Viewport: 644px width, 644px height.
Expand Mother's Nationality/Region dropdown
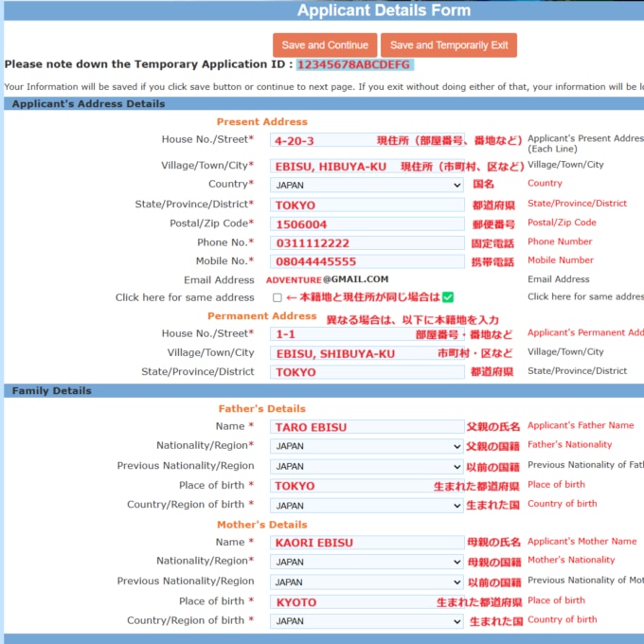[367, 562]
